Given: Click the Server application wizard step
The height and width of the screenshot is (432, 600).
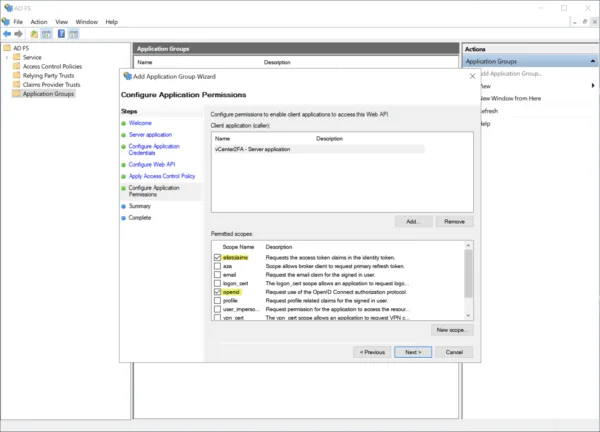Looking at the screenshot, I should tap(150, 135).
